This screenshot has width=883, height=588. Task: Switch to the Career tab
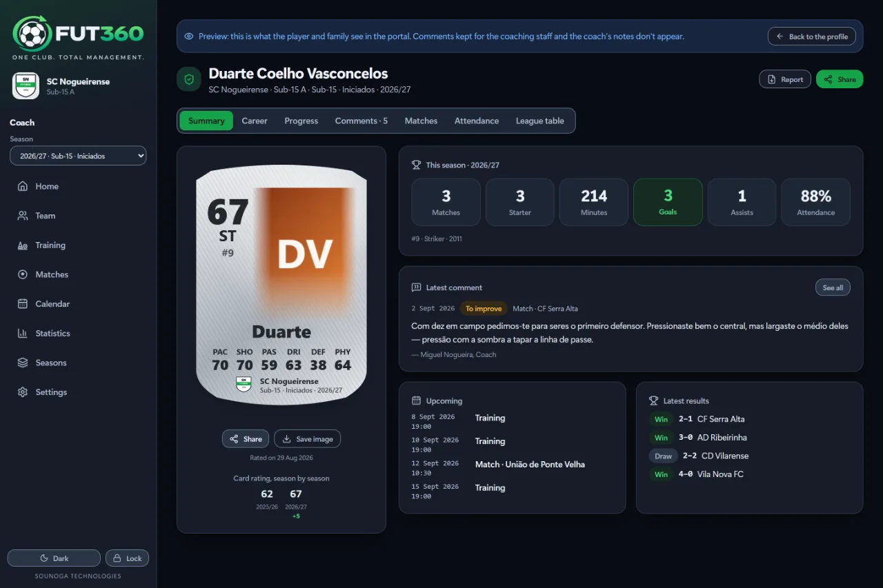click(x=255, y=121)
